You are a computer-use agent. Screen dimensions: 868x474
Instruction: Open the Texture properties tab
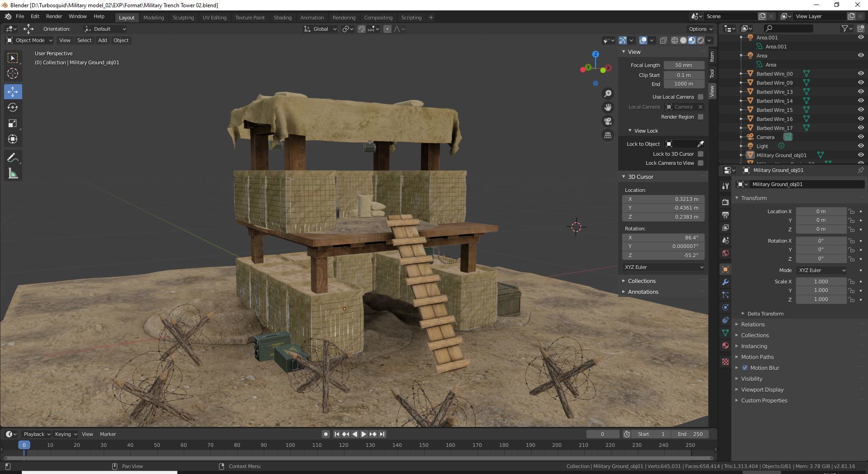click(x=725, y=362)
